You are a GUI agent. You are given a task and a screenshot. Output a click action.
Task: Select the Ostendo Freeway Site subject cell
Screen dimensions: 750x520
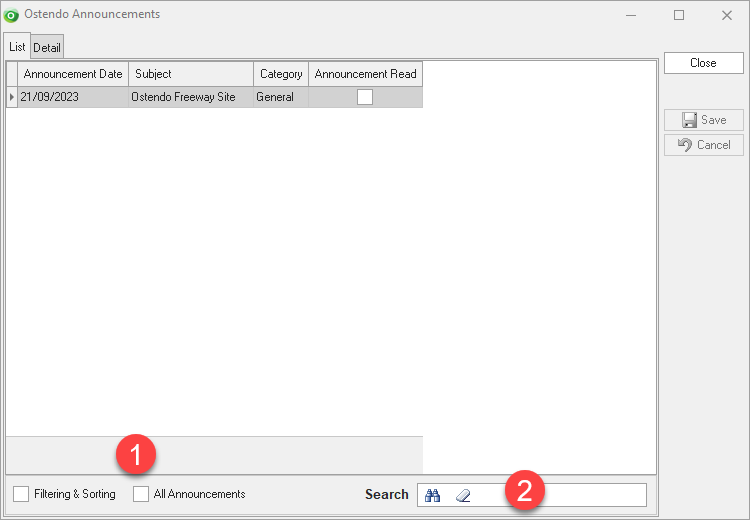click(191, 97)
